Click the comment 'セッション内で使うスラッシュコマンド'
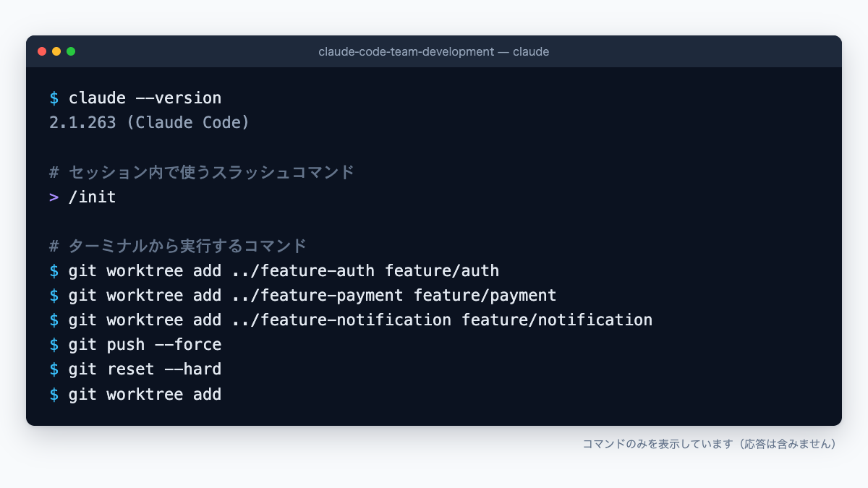The width and height of the screenshot is (868, 488). point(202,172)
